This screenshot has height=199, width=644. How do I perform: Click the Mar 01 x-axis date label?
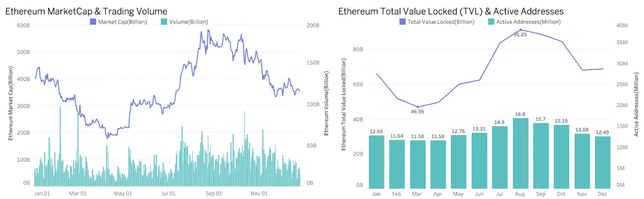point(78,193)
